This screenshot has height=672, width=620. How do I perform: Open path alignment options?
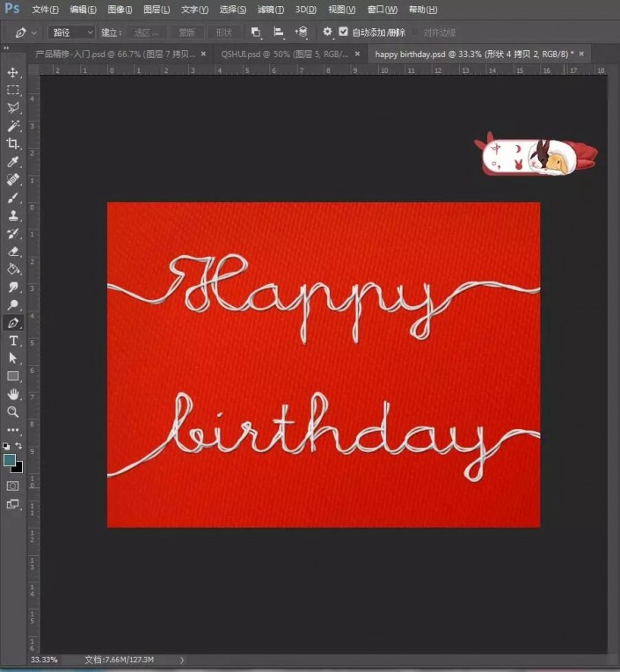click(x=279, y=33)
